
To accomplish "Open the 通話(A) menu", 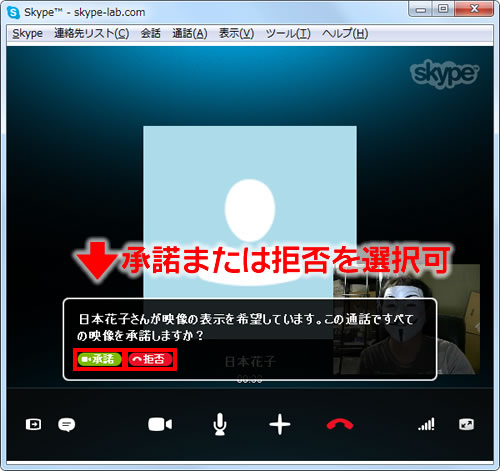I will point(190,33).
